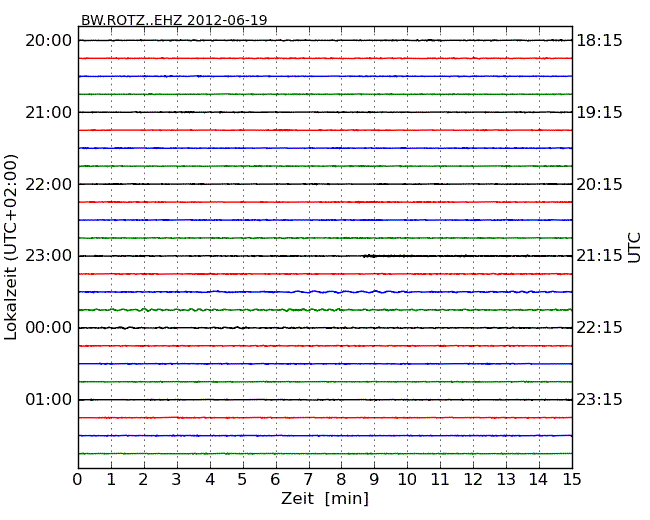650x520 pixels.
Task: Click the 22:15 UTC tick label
Action: [599, 328]
